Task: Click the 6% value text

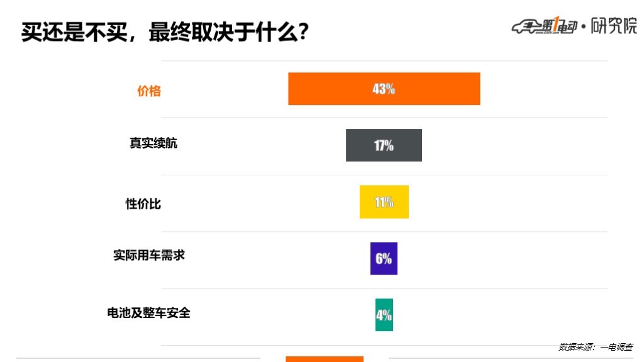Action: pos(384,258)
